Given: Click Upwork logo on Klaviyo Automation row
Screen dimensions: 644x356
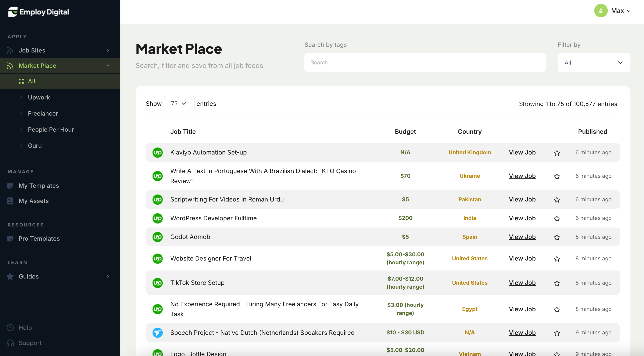Looking at the screenshot, I should (x=157, y=152).
